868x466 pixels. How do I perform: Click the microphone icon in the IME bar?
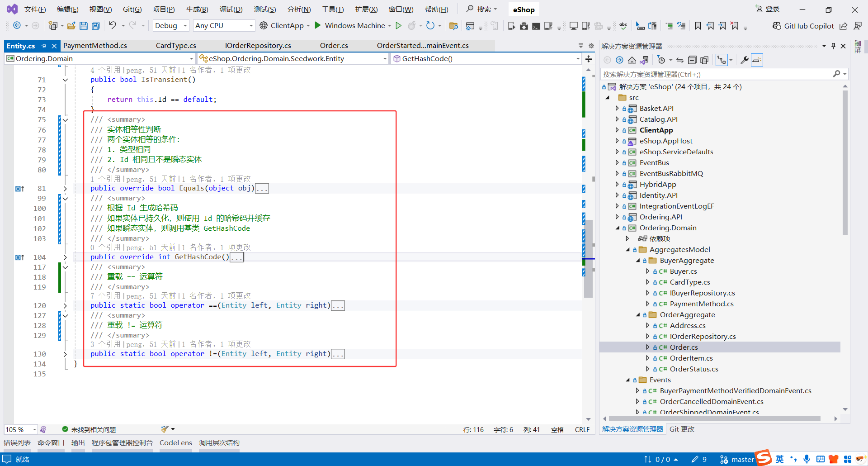[807, 459]
